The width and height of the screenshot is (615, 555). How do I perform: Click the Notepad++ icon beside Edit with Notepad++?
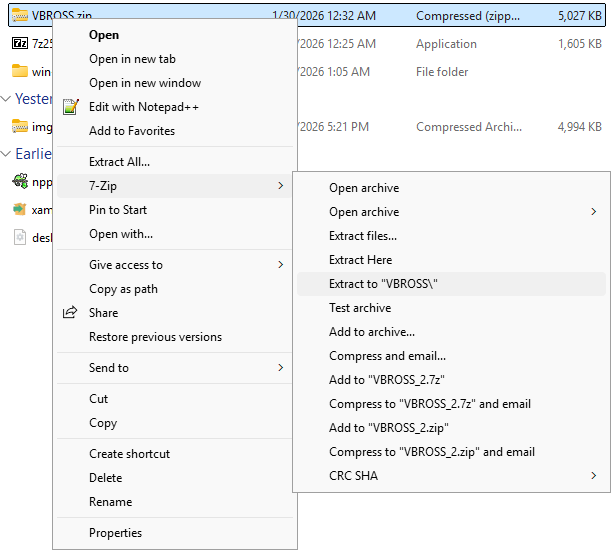tap(70, 107)
